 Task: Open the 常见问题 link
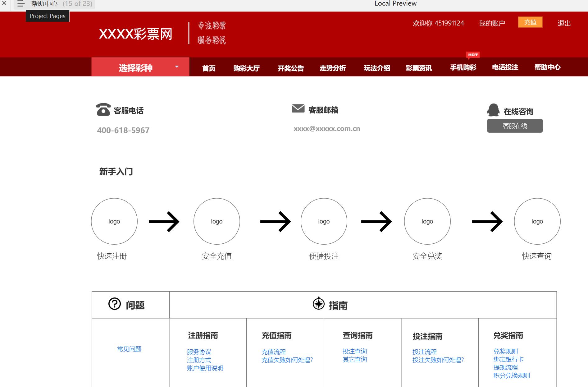pos(129,349)
